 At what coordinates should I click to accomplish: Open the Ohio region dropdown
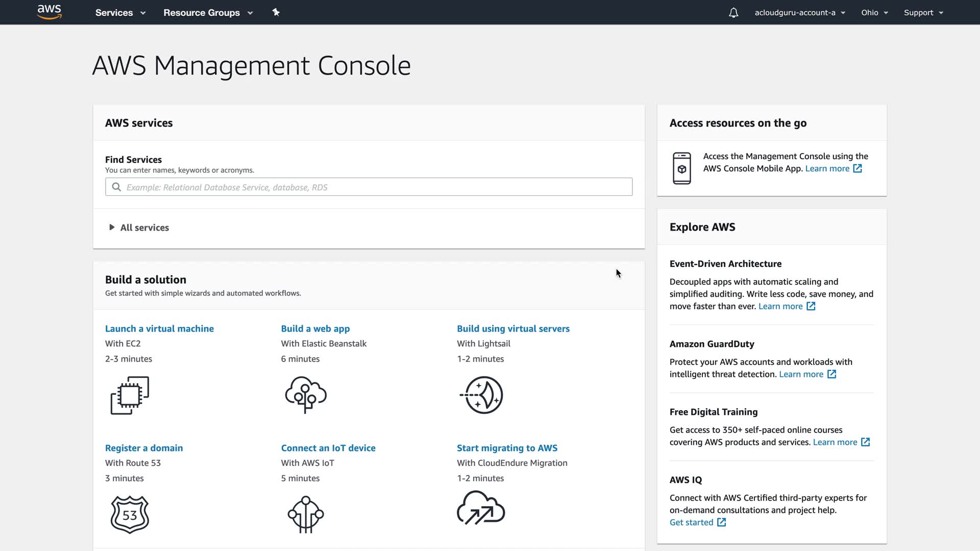(874, 13)
